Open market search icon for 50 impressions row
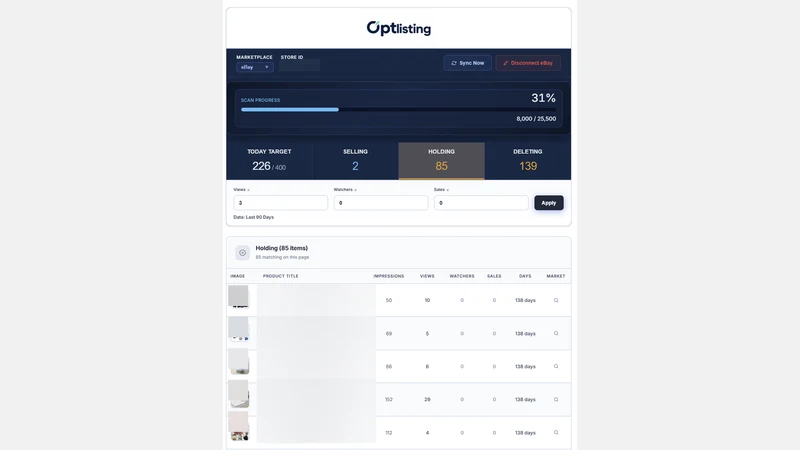 click(556, 301)
